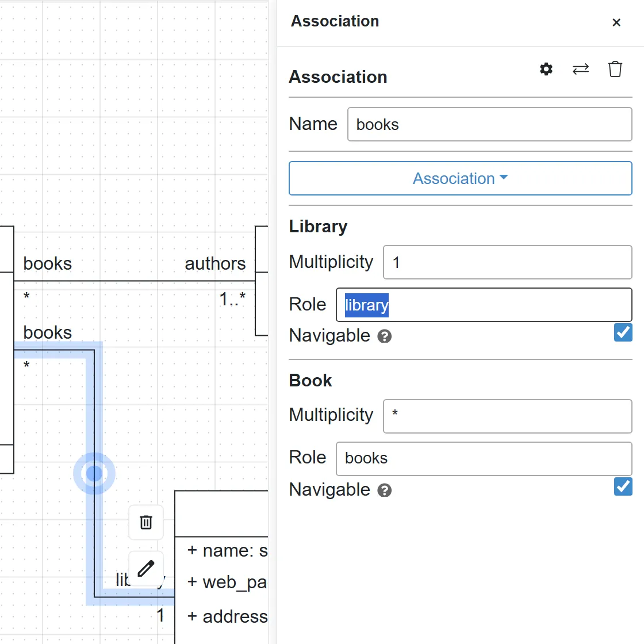Image resolution: width=644 pixels, height=644 pixels.
Task: Click the blue waypoint handle on the selected line
Action: 94,474
